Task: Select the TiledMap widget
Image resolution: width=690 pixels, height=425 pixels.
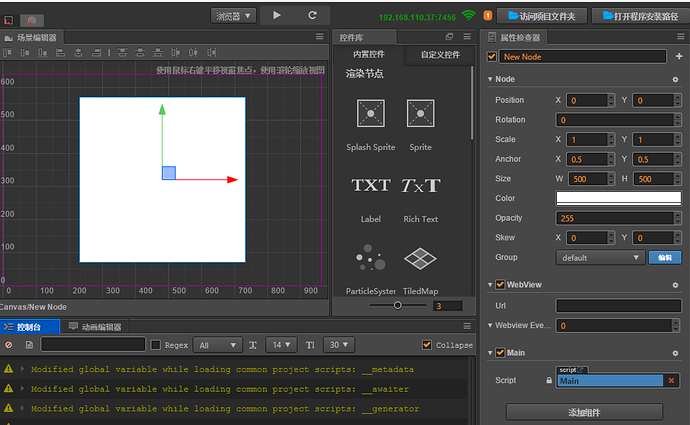Action: pyautogui.click(x=420, y=258)
